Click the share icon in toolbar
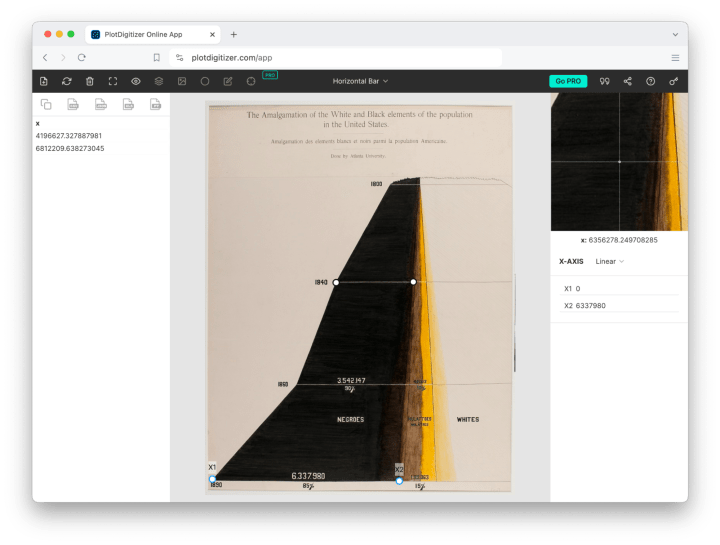Viewport: 720px width, 545px height. tap(627, 81)
